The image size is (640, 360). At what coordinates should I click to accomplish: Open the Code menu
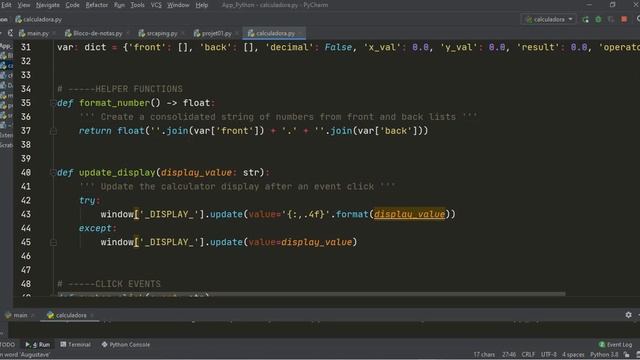72,5
